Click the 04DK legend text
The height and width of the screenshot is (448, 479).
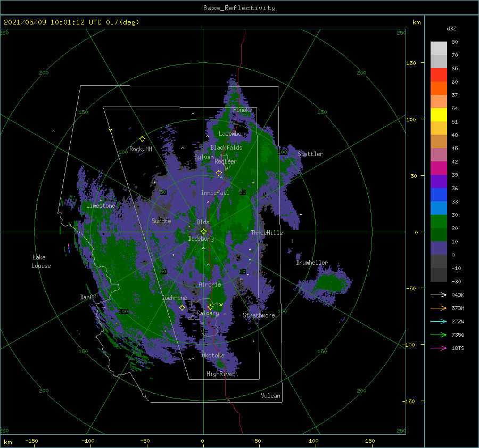click(458, 295)
